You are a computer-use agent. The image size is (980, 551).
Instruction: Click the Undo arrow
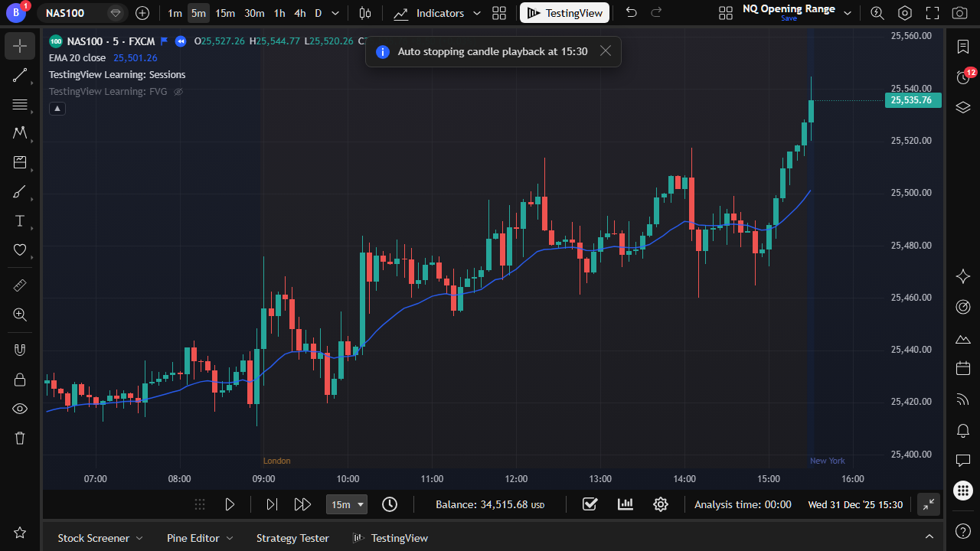pos(631,13)
